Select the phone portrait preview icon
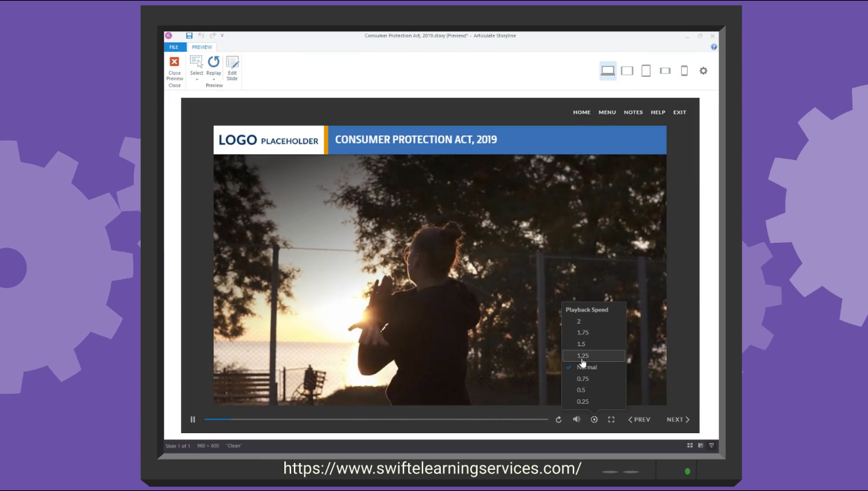The width and height of the screenshot is (868, 491). [684, 71]
